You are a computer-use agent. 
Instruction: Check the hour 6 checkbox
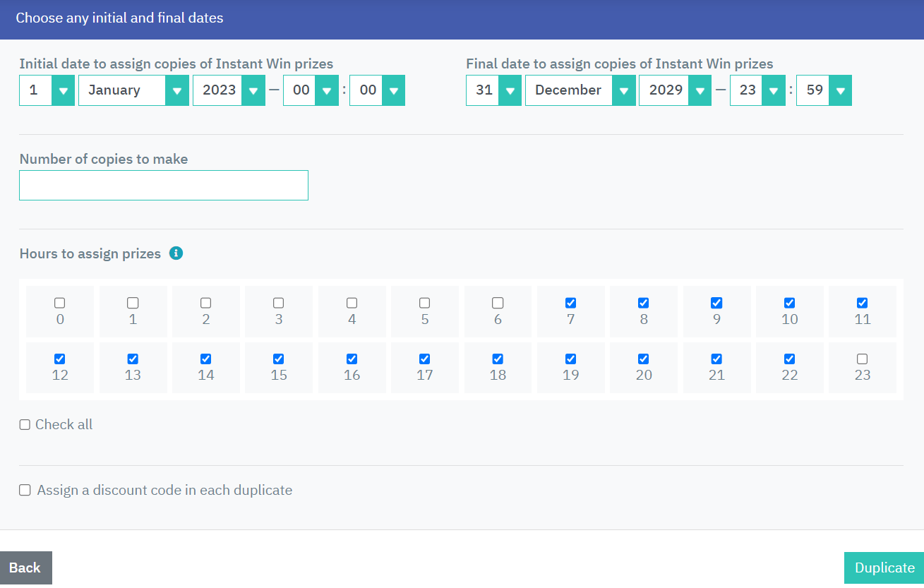tap(498, 303)
